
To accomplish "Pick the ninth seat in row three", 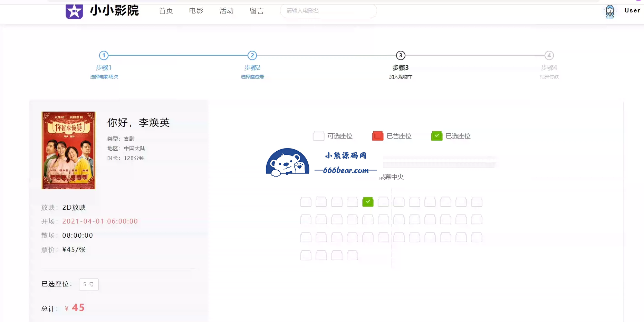I will [430, 237].
